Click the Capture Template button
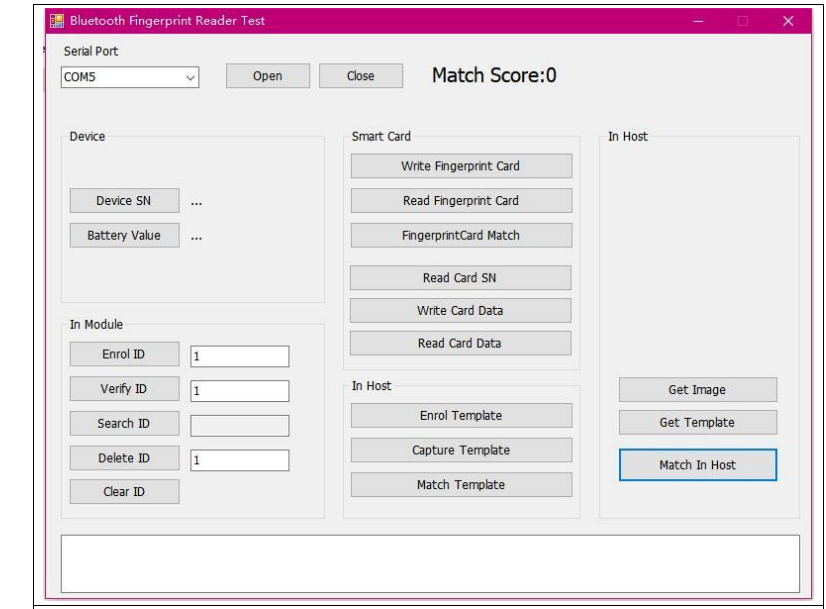Image resolution: width=826 pixels, height=609 pixels. pyautogui.click(x=460, y=450)
